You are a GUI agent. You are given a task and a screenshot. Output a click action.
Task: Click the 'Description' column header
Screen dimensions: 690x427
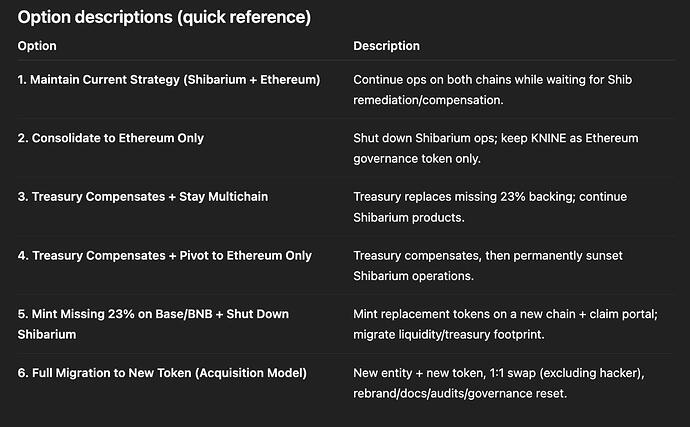pyautogui.click(x=386, y=46)
